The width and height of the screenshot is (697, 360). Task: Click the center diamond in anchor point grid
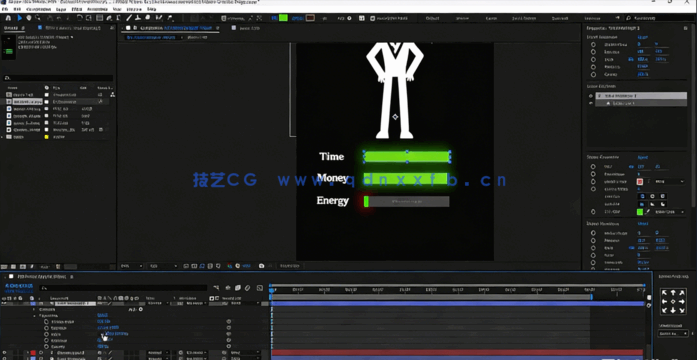673,301
